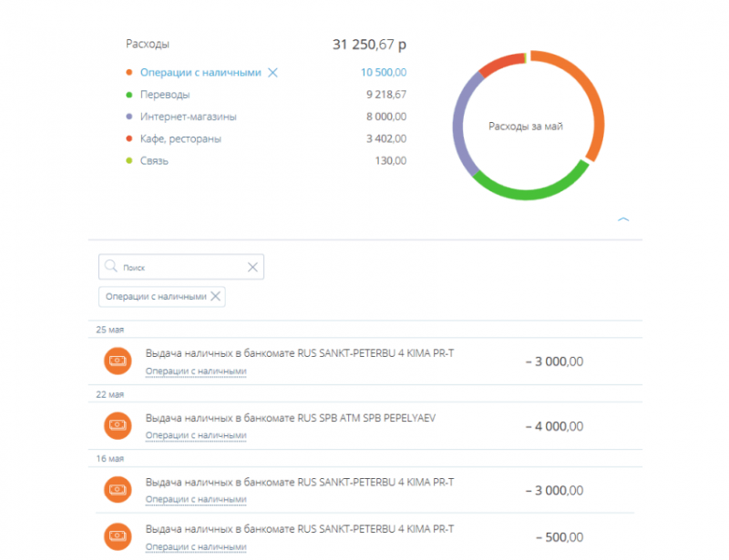The height and width of the screenshot is (560, 729).
Task: Select the 'Операции с наличными' legend label
Action: click(x=200, y=73)
